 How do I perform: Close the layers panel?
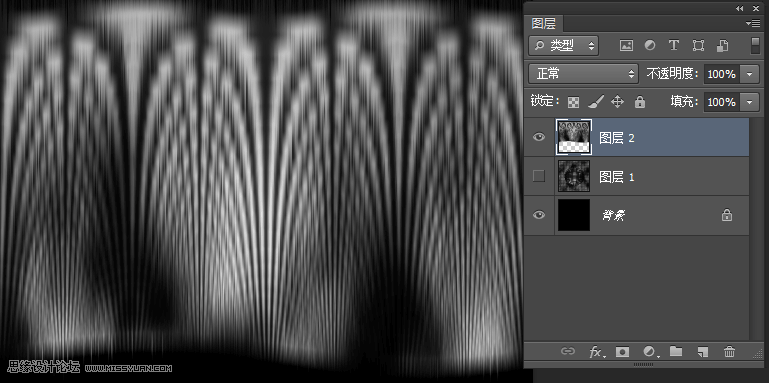click(x=756, y=8)
